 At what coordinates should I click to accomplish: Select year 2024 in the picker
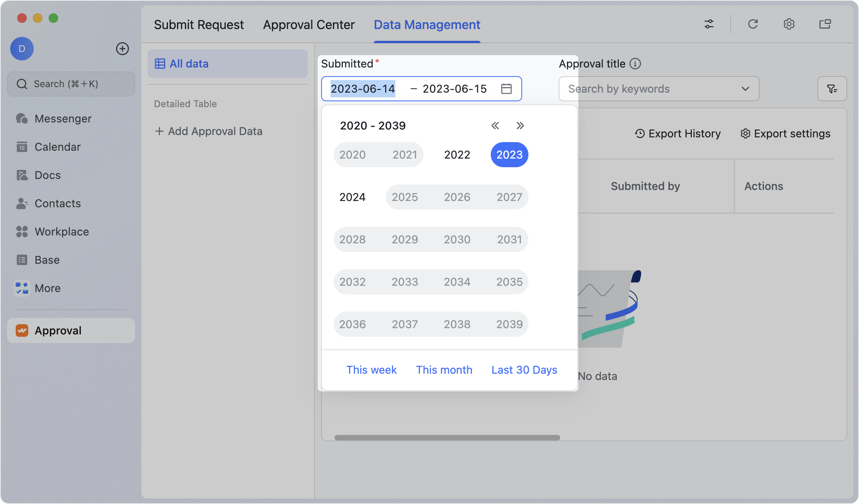[352, 197]
